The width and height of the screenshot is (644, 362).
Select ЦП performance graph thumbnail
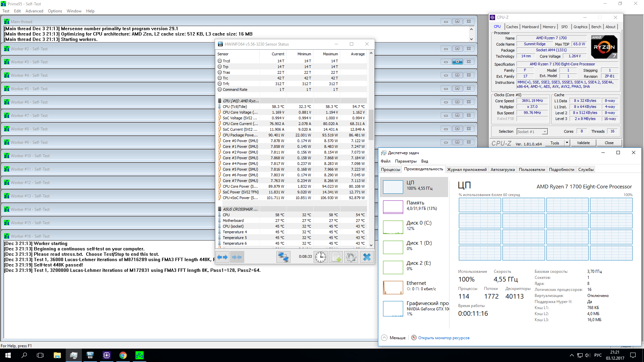coord(393,187)
